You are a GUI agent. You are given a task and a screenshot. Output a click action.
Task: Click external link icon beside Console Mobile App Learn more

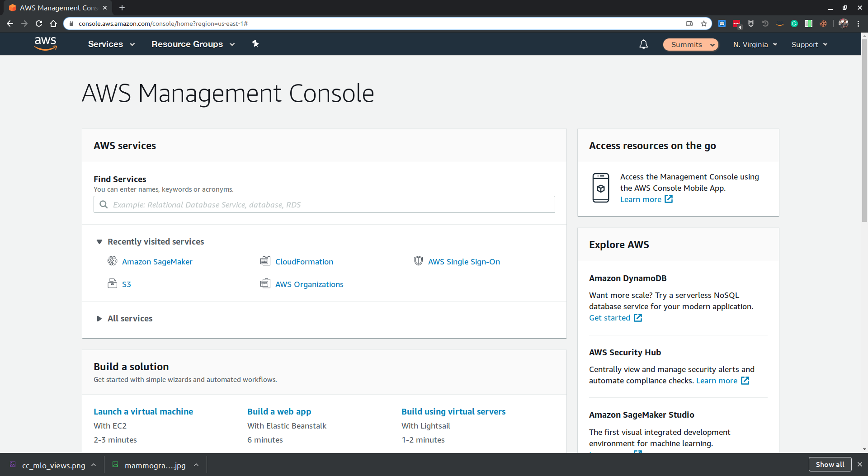(669, 199)
